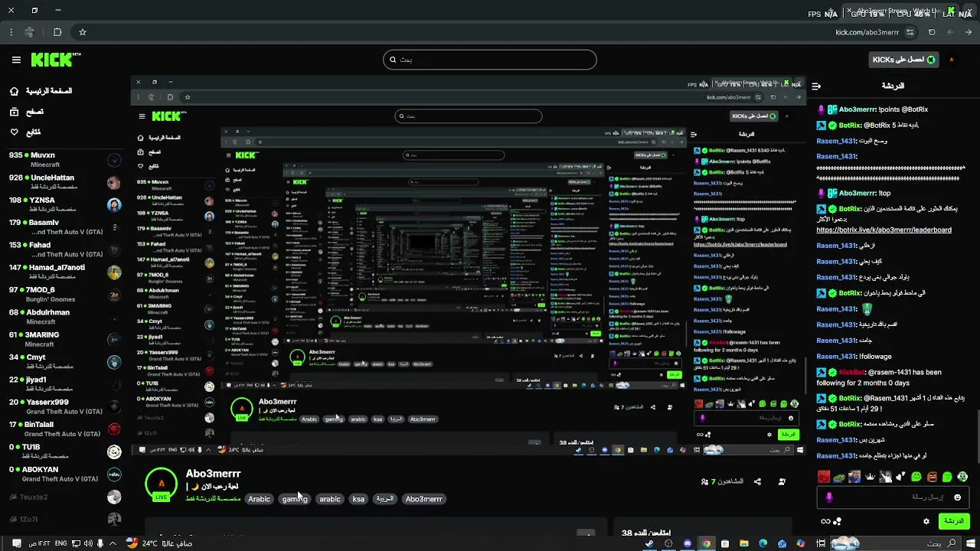Open Hamad_al7anoti channel in sidebar
Screen dimensions: 980x551
click(x=64, y=272)
